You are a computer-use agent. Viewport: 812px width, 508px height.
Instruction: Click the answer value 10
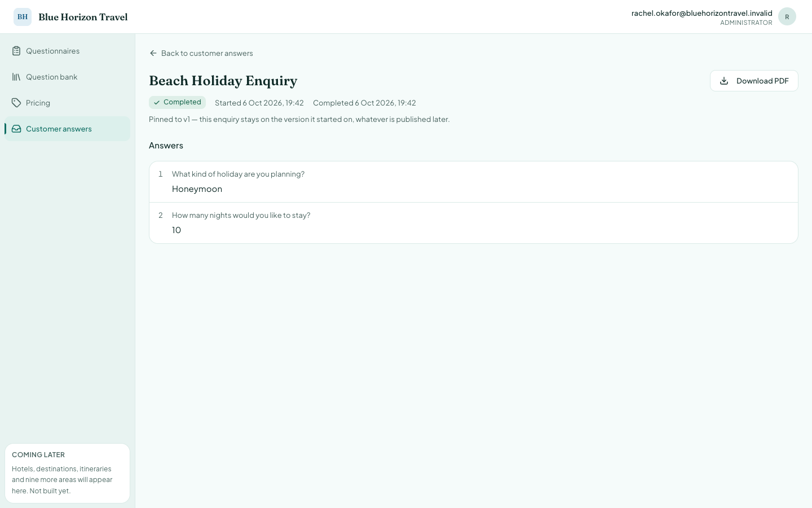pyautogui.click(x=176, y=230)
